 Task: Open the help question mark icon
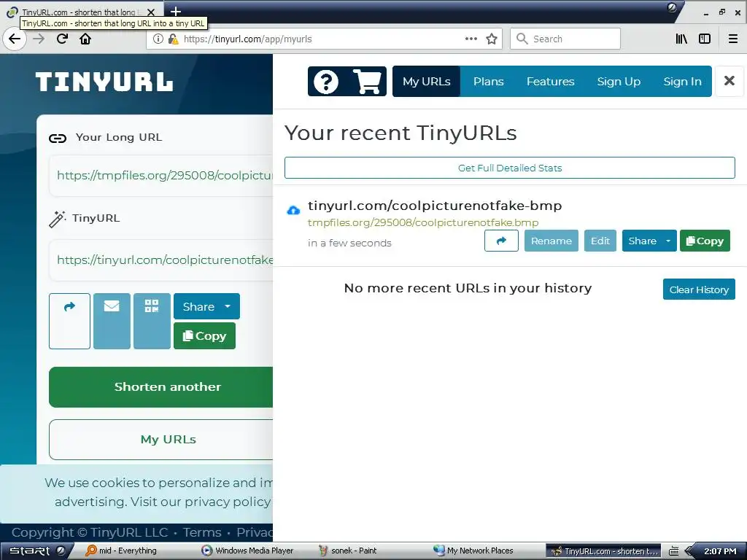[326, 82]
